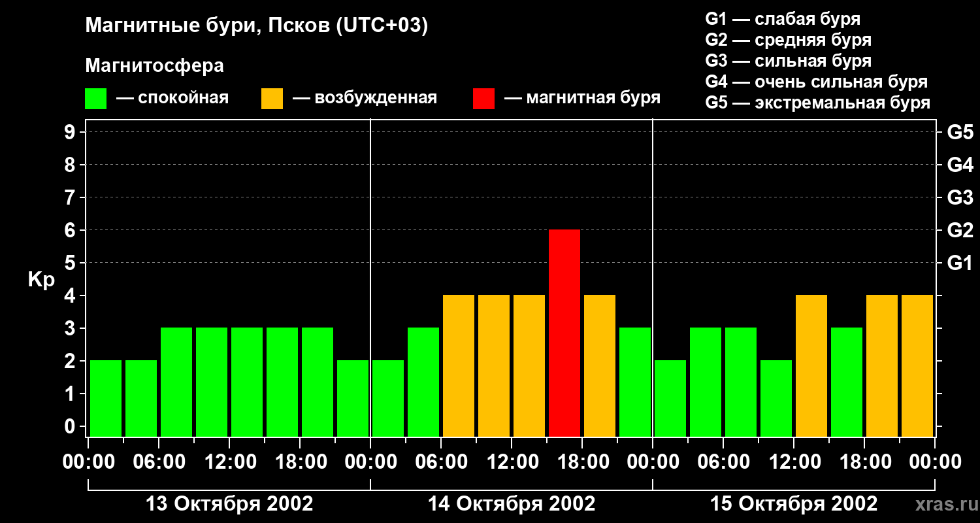Click the 'G4 — очень сильная буря' line
This screenshot has width=980, height=523.
tap(817, 82)
